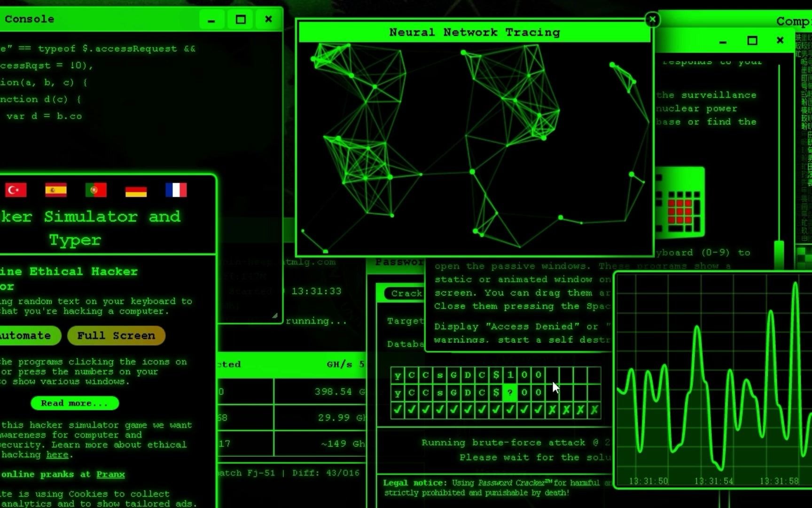Maximize the window behind Neural Network Tracing on the right
This screenshot has height=508, width=812.
[x=752, y=41]
